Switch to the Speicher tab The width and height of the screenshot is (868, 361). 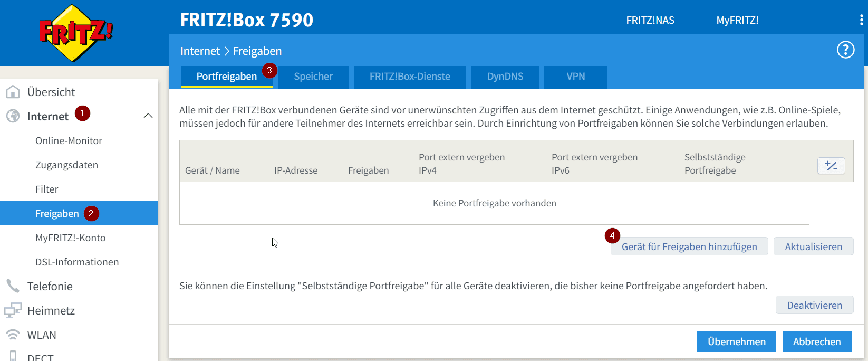(313, 77)
